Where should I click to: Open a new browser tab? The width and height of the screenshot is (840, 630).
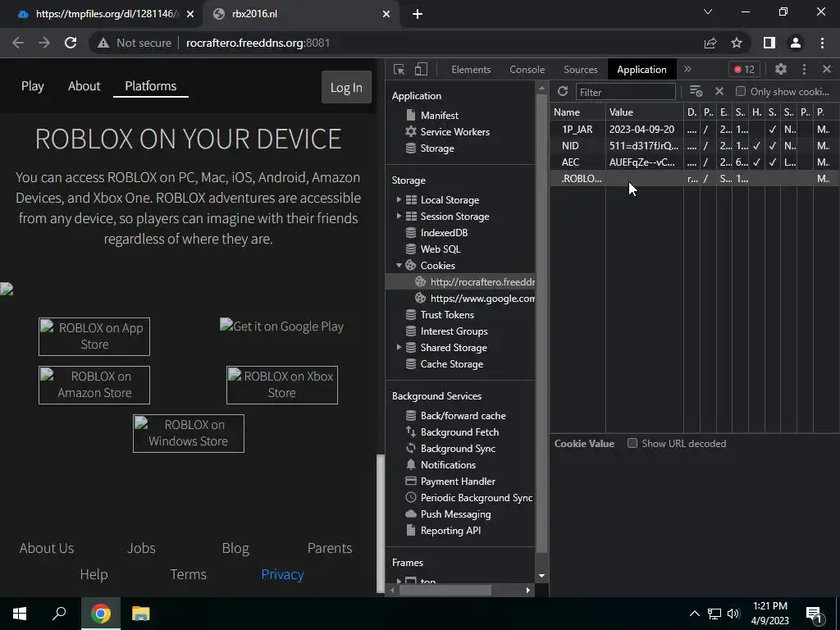pos(418,14)
